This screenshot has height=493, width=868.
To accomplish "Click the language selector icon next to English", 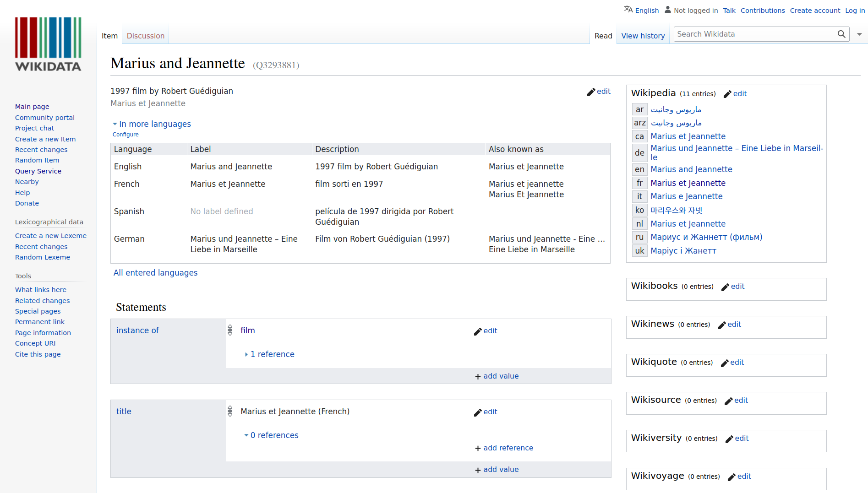I will pos(628,10).
